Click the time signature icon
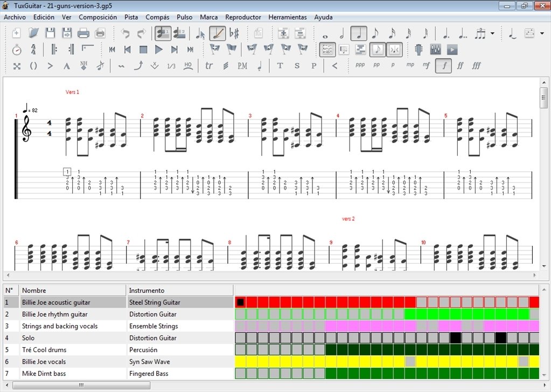The image size is (551, 392). coord(33,50)
